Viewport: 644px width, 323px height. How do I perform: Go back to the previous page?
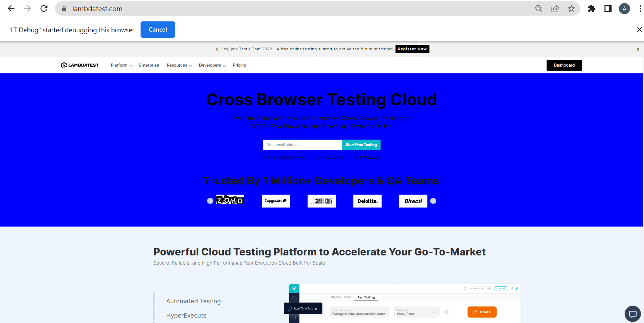[x=11, y=8]
